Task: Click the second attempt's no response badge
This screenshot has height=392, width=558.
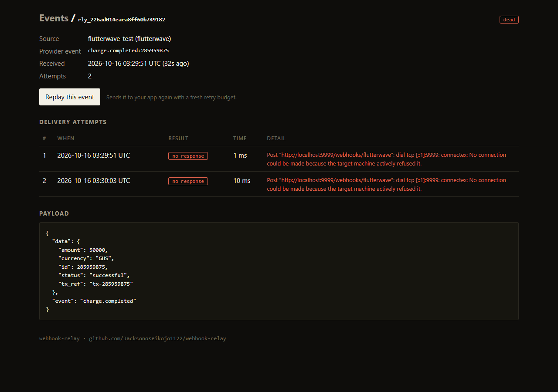Action: (x=188, y=181)
